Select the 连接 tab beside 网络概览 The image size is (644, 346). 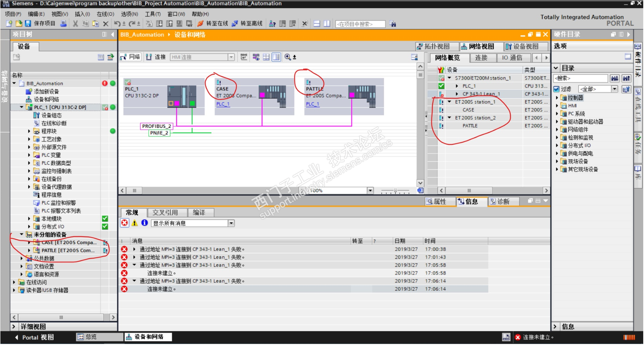[481, 58]
